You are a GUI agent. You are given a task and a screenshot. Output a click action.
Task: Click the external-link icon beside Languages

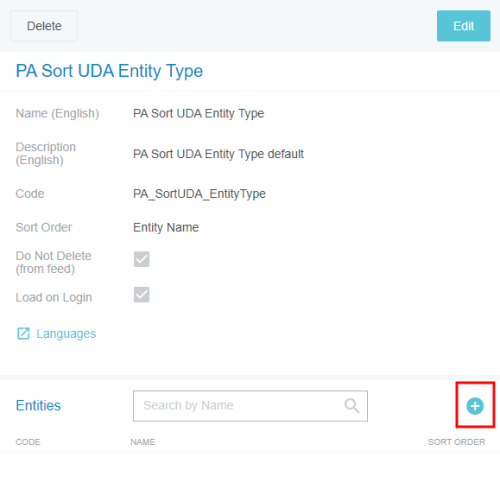[x=23, y=333]
